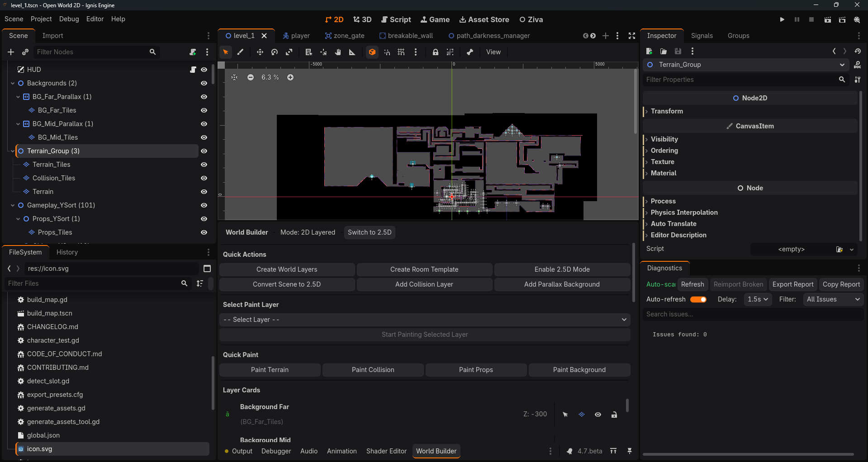Hide the HUD node
The image size is (868, 462).
pyautogui.click(x=204, y=70)
